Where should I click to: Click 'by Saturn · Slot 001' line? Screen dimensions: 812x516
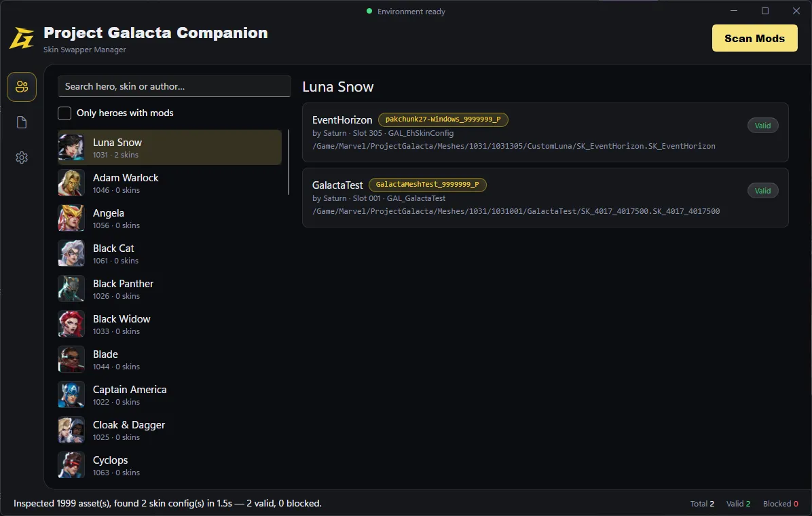(379, 198)
